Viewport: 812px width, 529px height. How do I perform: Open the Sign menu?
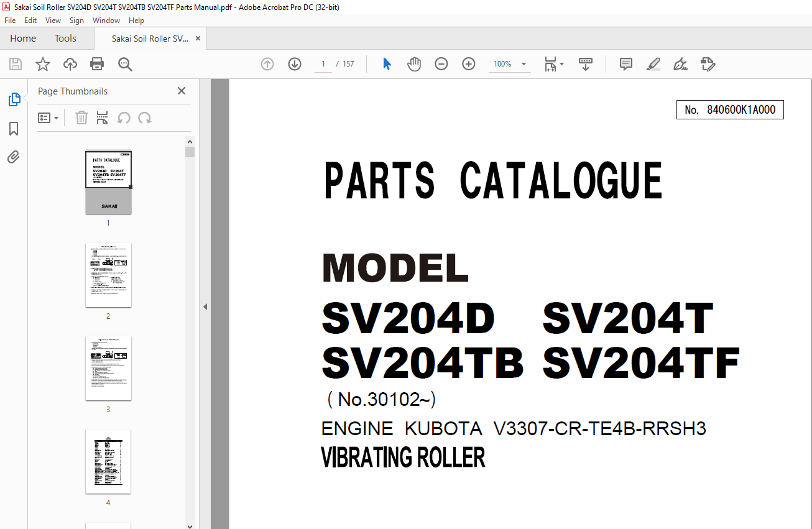76,21
